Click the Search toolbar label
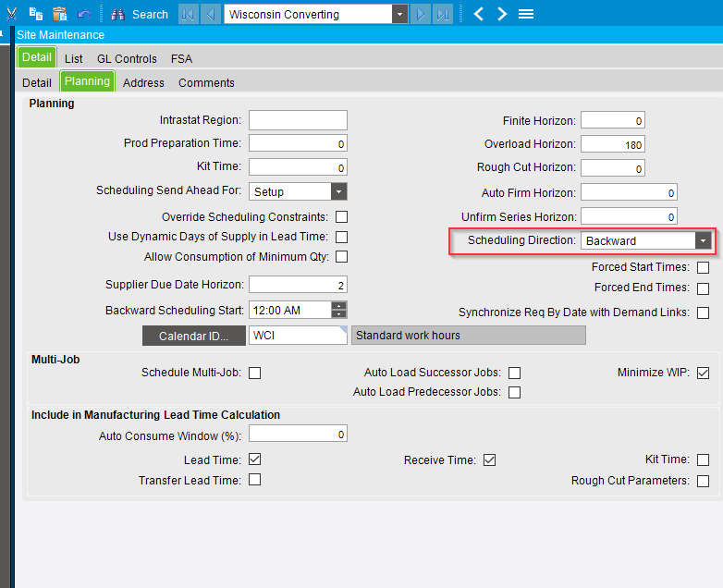Screen dimensions: 723x588 coord(150,14)
